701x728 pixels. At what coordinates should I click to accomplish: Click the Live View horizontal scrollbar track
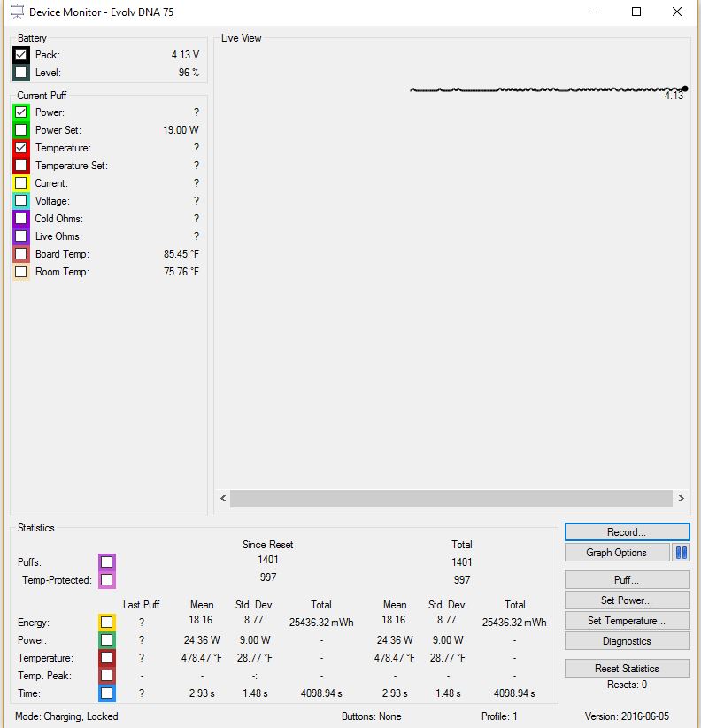451,499
